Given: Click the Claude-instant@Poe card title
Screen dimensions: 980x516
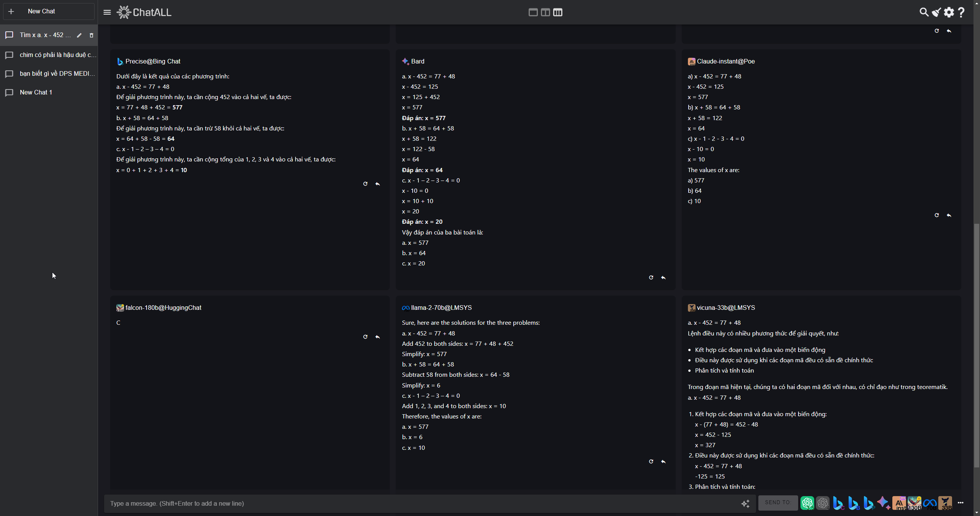Looking at the screenshot, I should click(726, 61).
